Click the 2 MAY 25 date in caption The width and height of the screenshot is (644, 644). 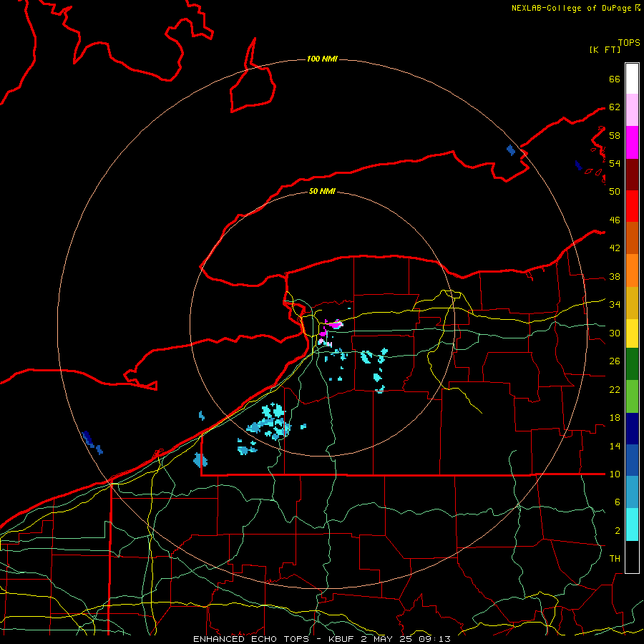click(387, 639)
